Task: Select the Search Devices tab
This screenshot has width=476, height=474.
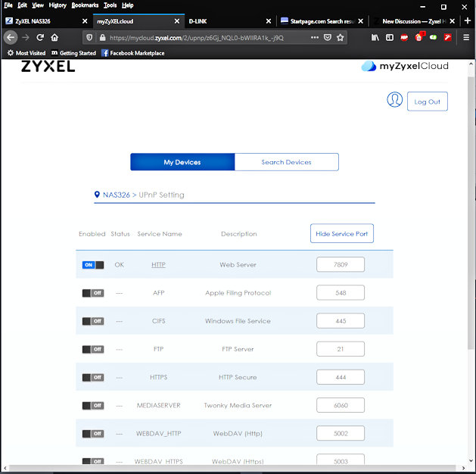Action: click(x=287, y=162)
